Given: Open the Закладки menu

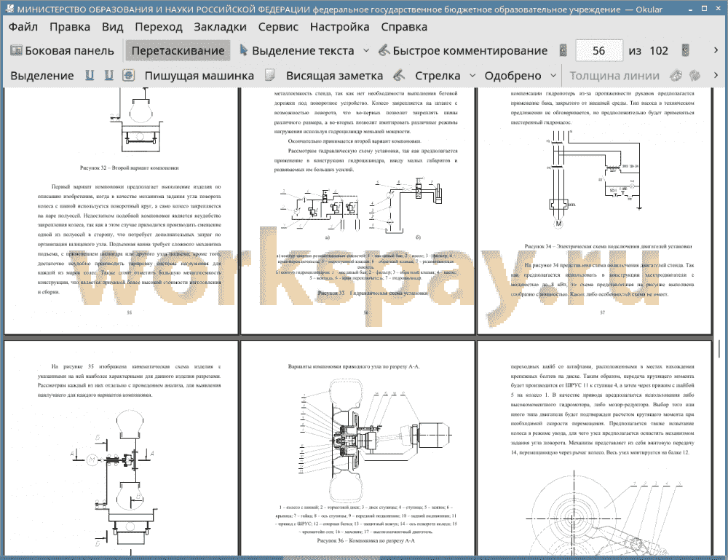Looking at the screenshot, I should tap(220, 27).
